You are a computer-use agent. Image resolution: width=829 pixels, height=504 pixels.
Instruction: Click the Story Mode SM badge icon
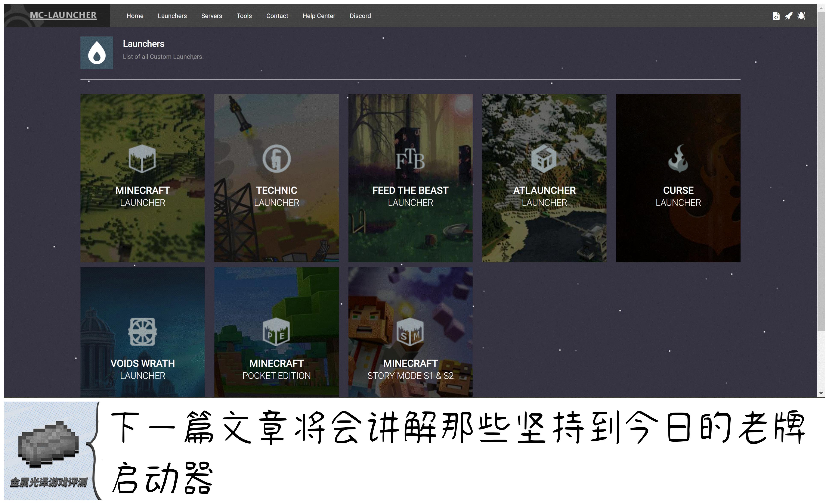pos(410,332)
